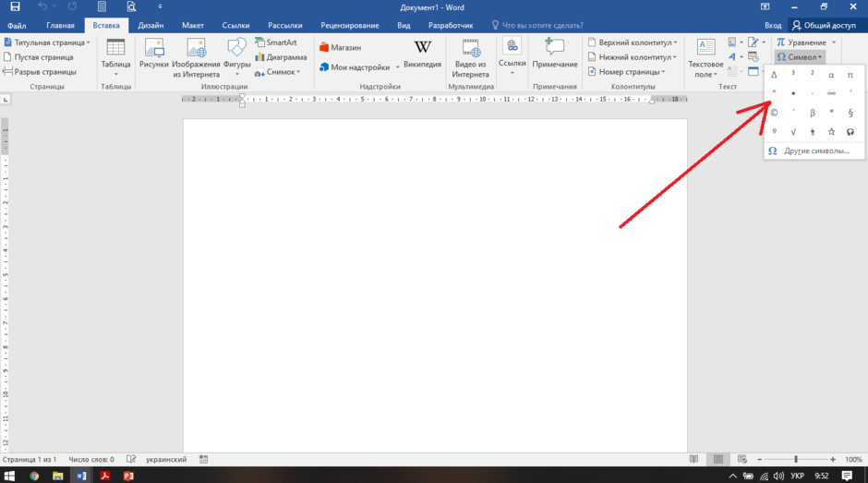Open the Снимок (Screenshot) dropdown

[x=277, y=72]
